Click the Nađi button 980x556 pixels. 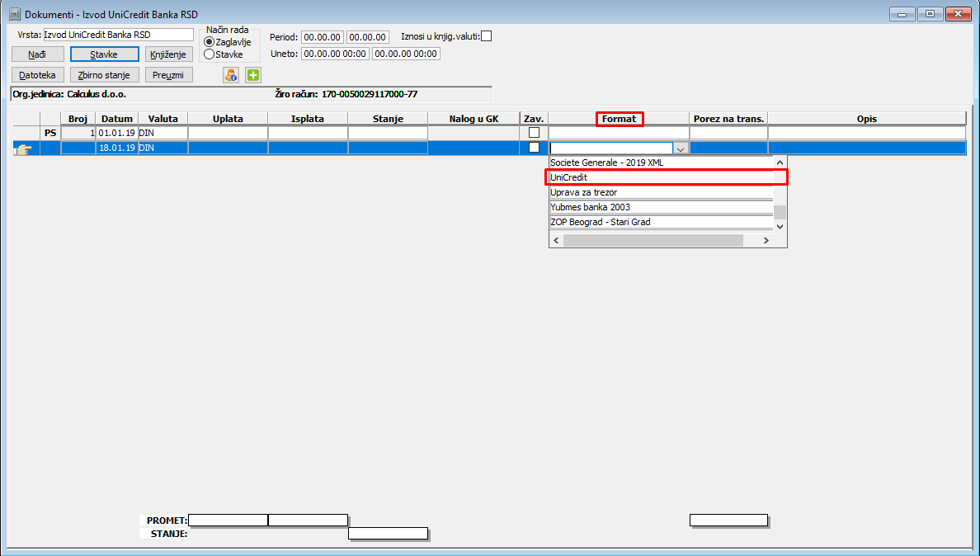pos(37,54)
